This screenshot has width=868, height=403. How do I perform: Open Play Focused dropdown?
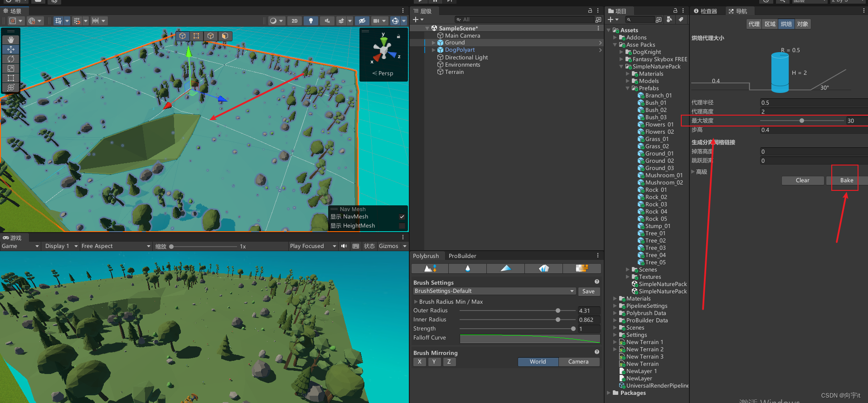pos(313,246)
